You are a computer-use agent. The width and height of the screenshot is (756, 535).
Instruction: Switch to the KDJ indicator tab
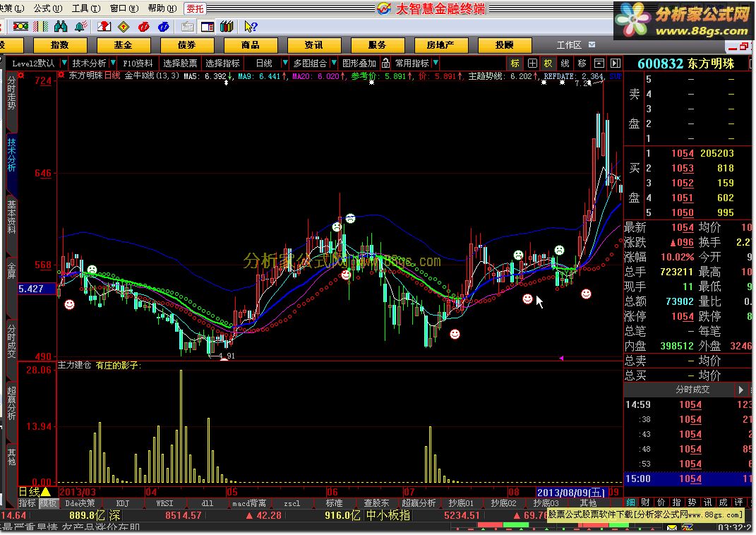(122, 503)
